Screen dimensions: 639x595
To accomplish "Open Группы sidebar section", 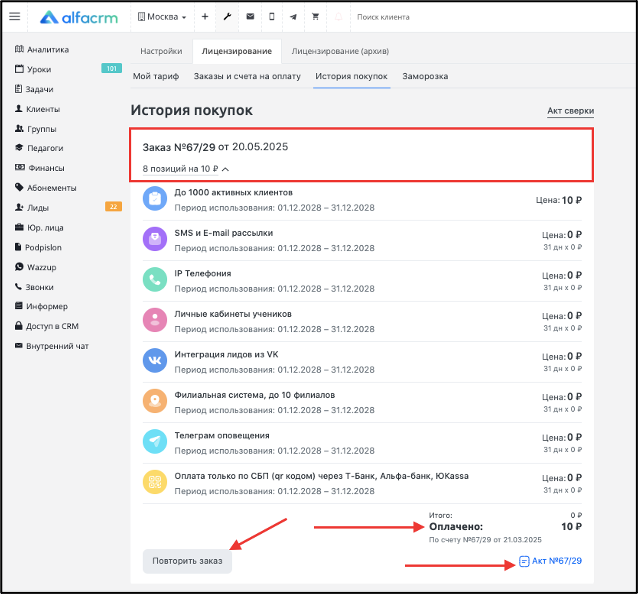I will point(35,129).
